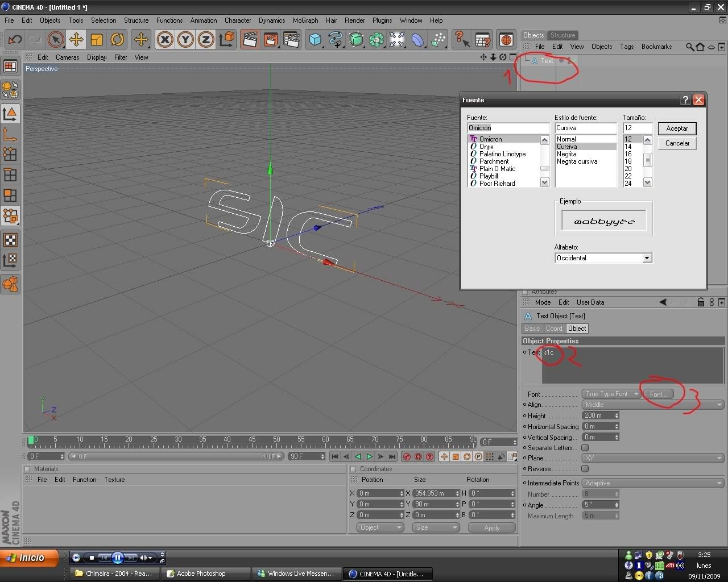Open the Inicio start button

(x=30, y=558)
